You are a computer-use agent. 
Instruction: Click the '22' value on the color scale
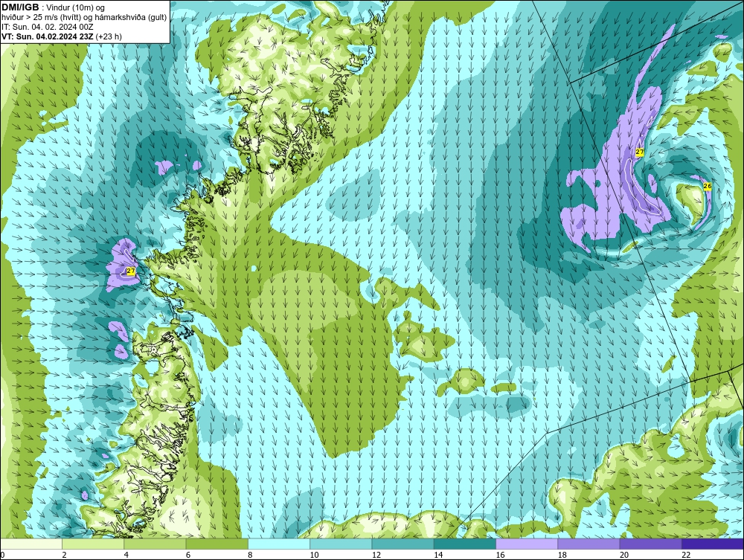coord(686,556)
